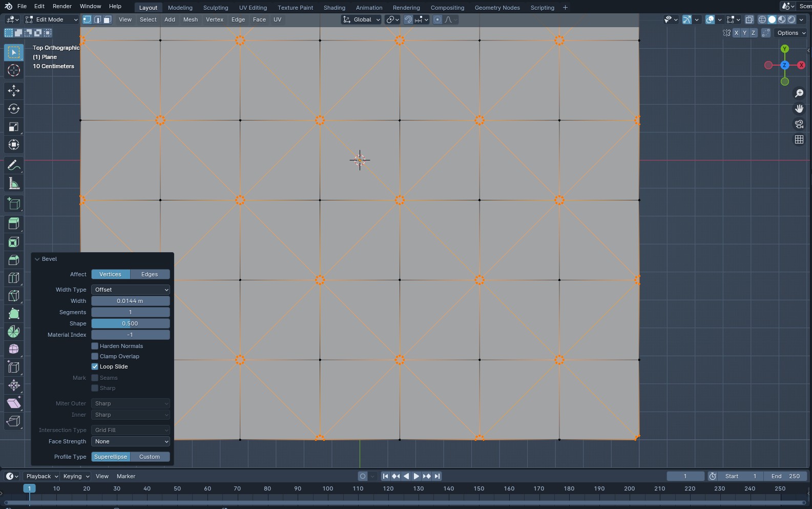Select the Move tool in toolbar
The image size is (812, 509).
pos(14,91)
